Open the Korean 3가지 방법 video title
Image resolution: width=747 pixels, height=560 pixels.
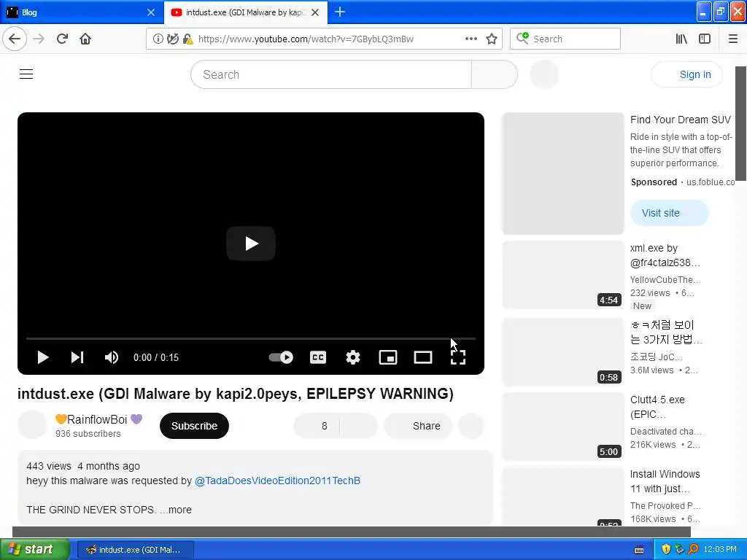[666, 332]
